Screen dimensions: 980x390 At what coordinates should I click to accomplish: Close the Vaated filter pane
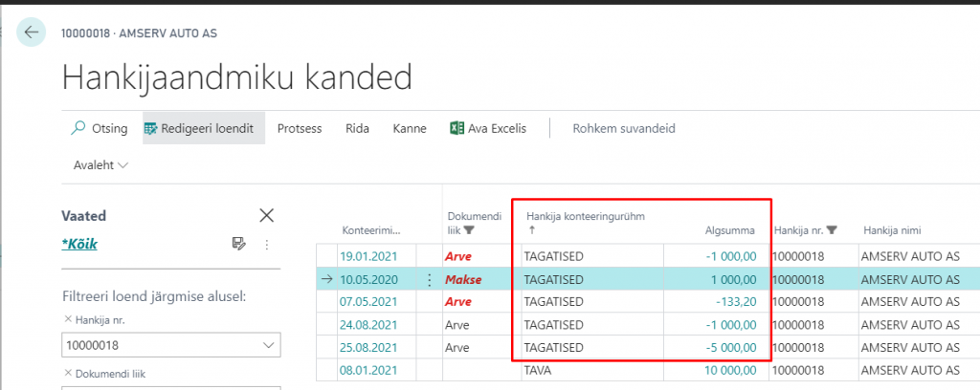click(x=267, y=216)
